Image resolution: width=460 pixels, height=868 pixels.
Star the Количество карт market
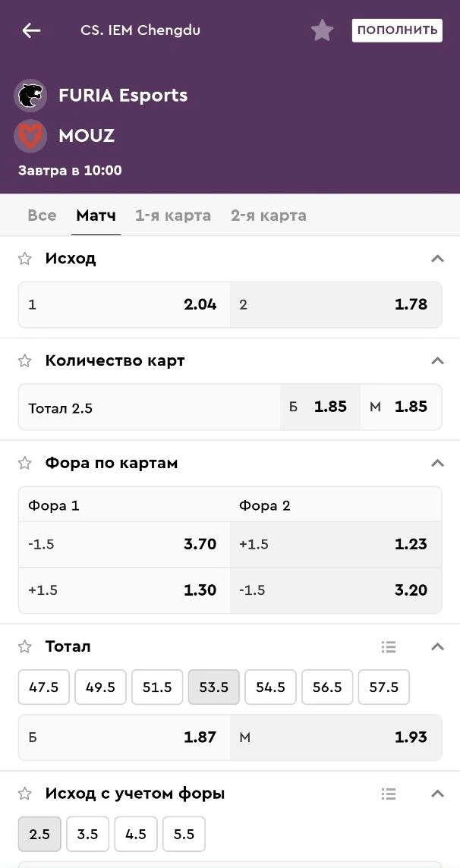point(25,361)
